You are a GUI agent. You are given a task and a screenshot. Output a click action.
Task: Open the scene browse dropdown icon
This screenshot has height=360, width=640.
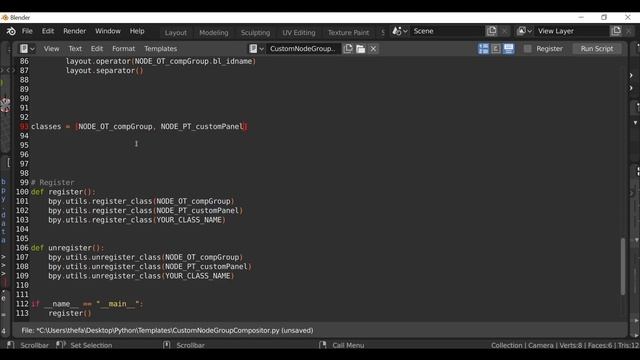point(400,31)
